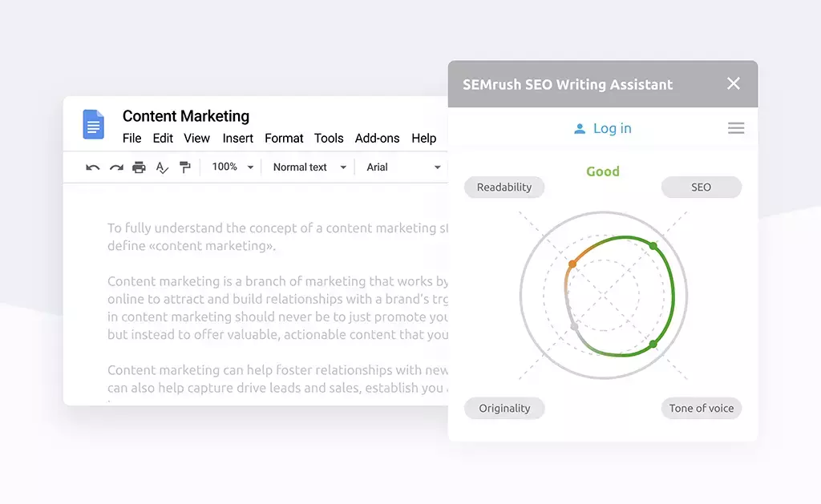Open the Insert menu
Viewport: 821px width, 504px height.
(237, 138)
